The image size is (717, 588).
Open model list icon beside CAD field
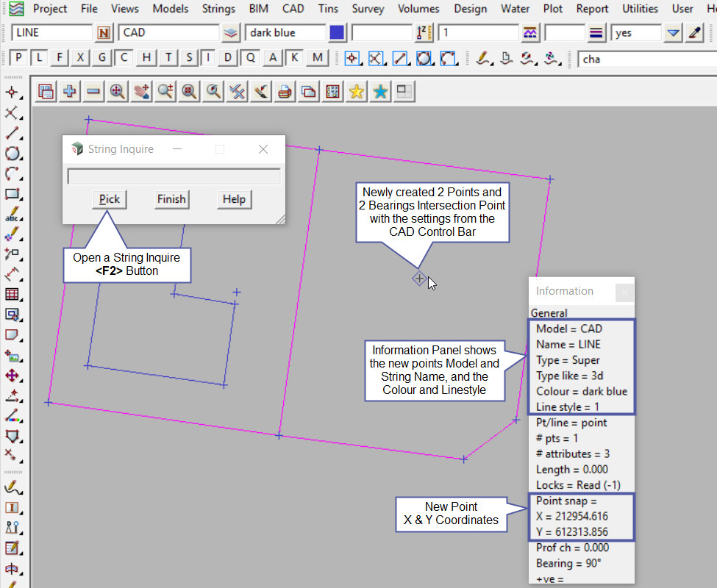[232, 33]
